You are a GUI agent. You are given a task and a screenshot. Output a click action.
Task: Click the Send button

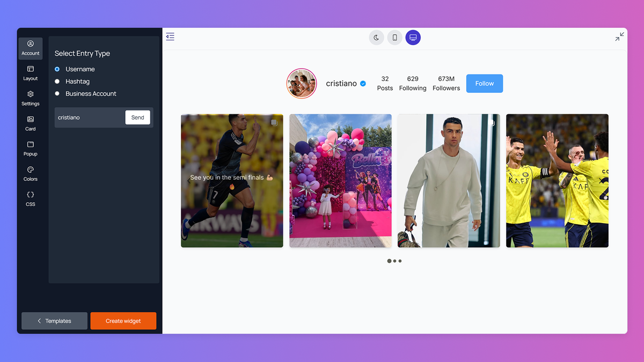tap(138, 117)
